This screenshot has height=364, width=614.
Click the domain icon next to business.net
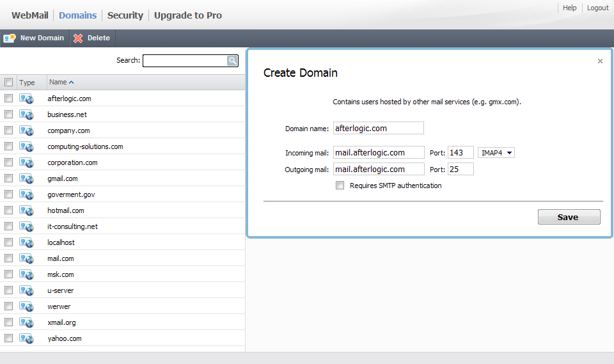click(x=26, y=115)
